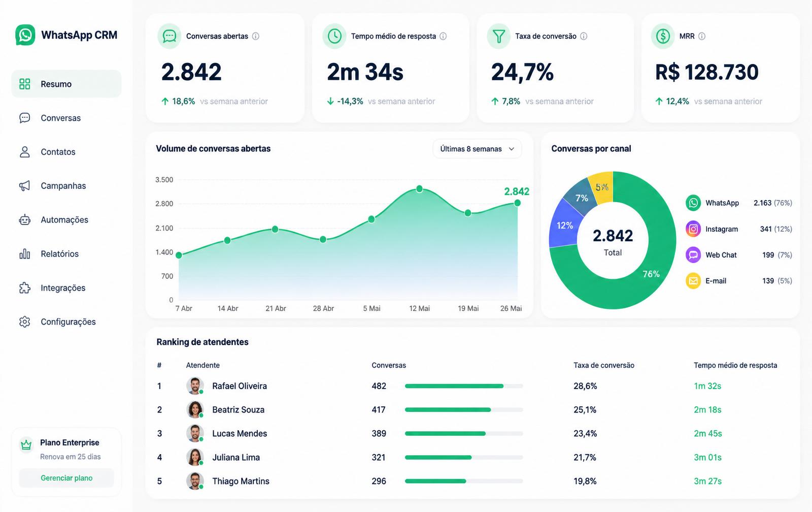Click the Contatos person icon
812x512 pixels.
[24, 152]
